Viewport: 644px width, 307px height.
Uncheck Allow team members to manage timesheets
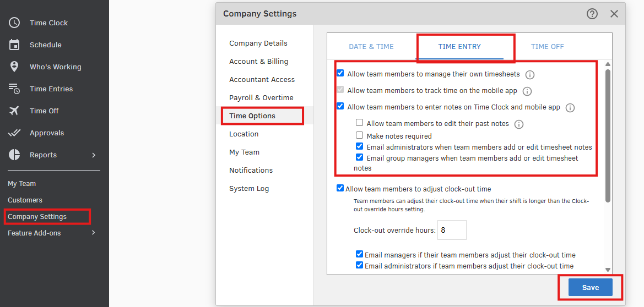[340, 74]
